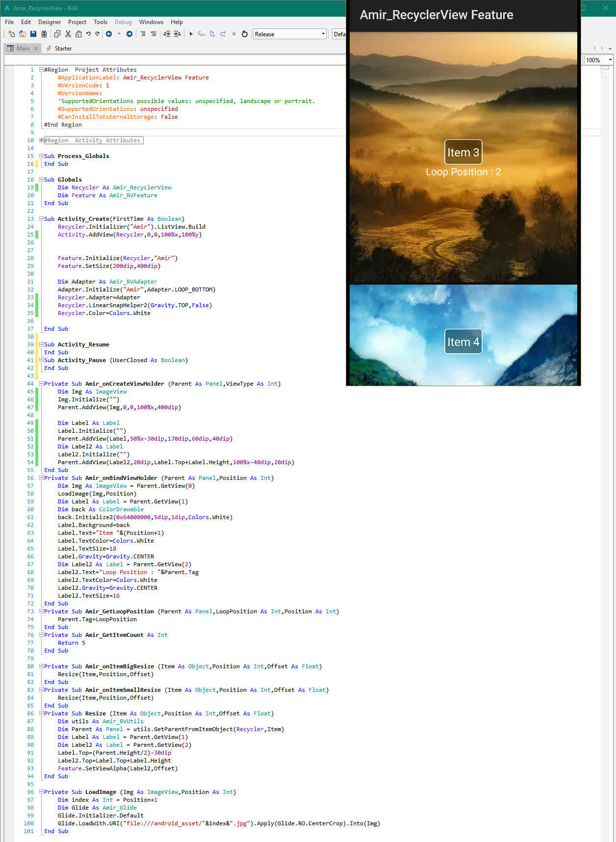This screenshot has height=842, width=616.
Task: Collapse Sub Amir_onItemBigResize
Action: pyautogui.click(x=42, y=666)
